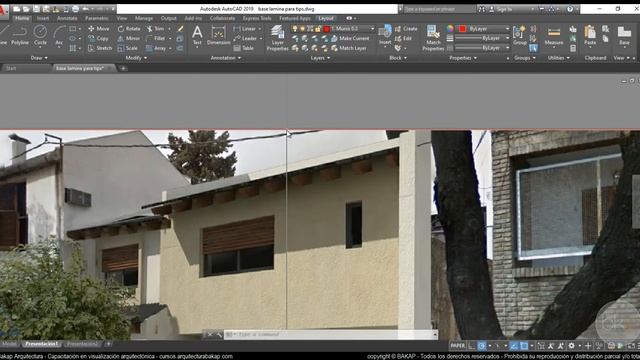Open the object color ByLayer dropdown
The image size is (640, 360).
tap(507, 29)
